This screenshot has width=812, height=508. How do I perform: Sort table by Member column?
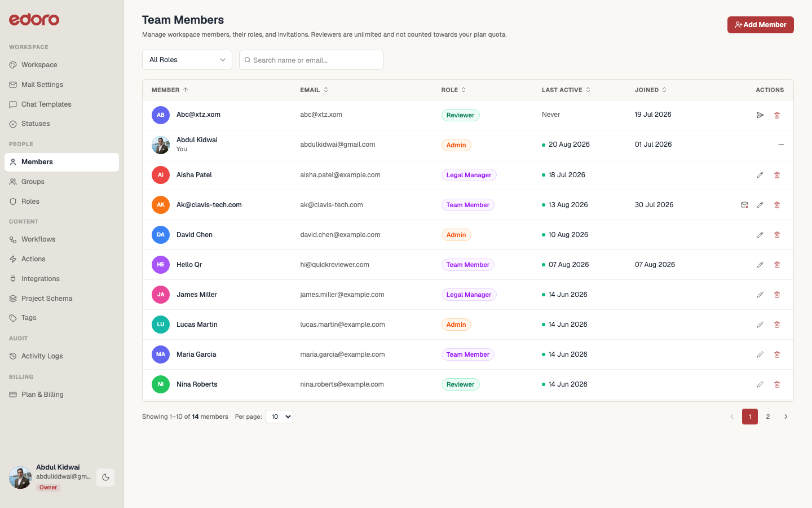tap(170, 90)
